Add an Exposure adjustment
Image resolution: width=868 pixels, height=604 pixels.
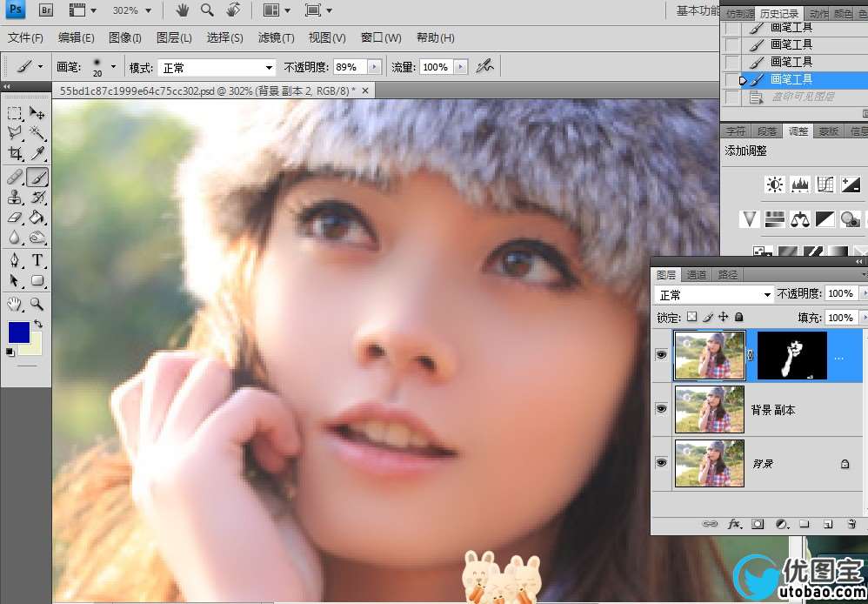851,185
